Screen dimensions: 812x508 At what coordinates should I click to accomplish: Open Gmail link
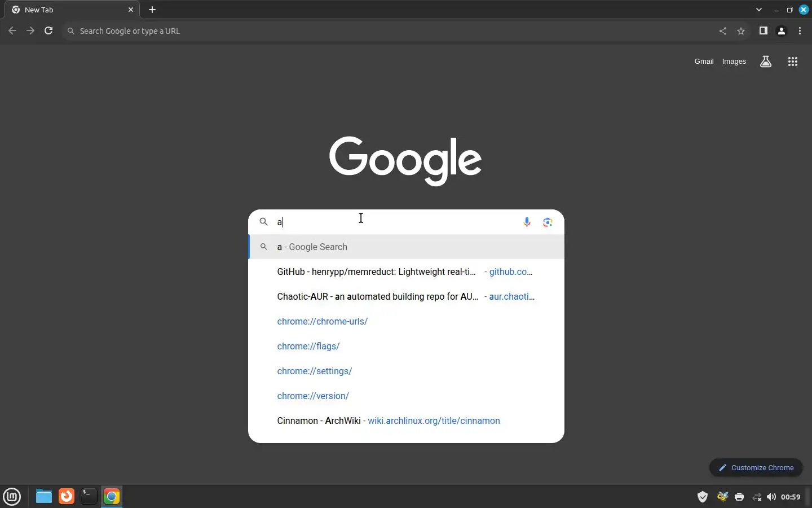click(704, 62)
